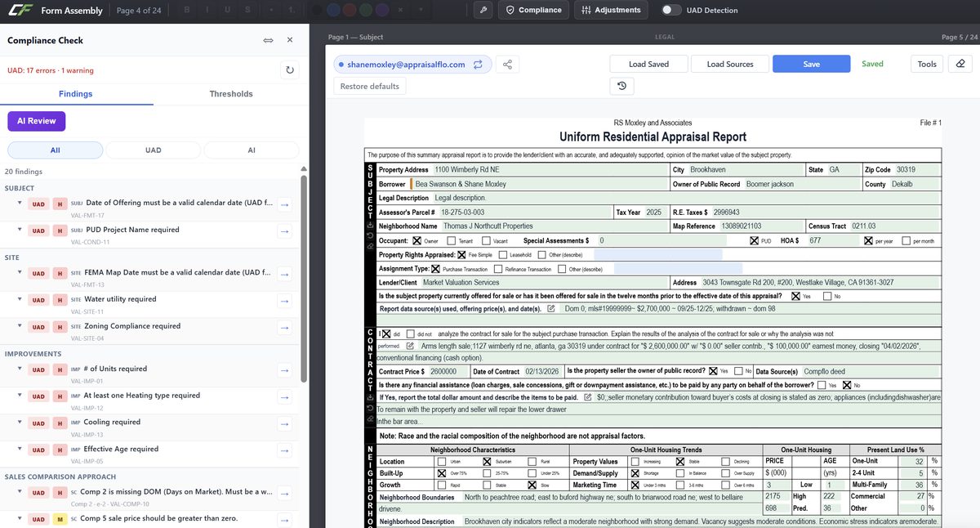
Task: Switch to the Thresholds tab
Action: tap(231, 94)
